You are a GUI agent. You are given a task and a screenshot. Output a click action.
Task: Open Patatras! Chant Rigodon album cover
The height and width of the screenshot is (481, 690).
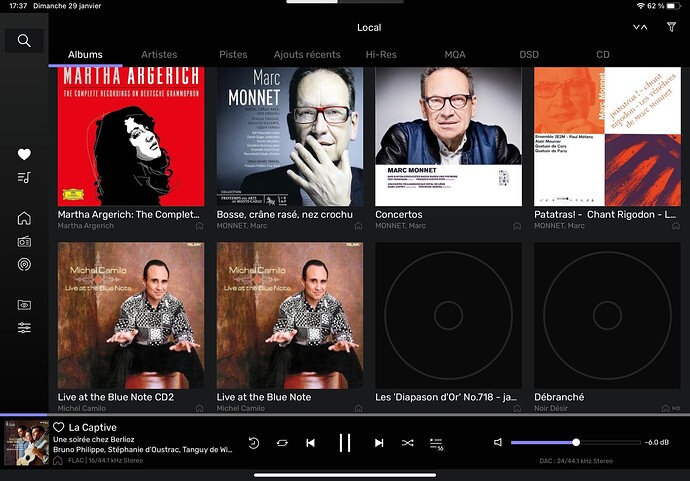click(x=607, y=136)
